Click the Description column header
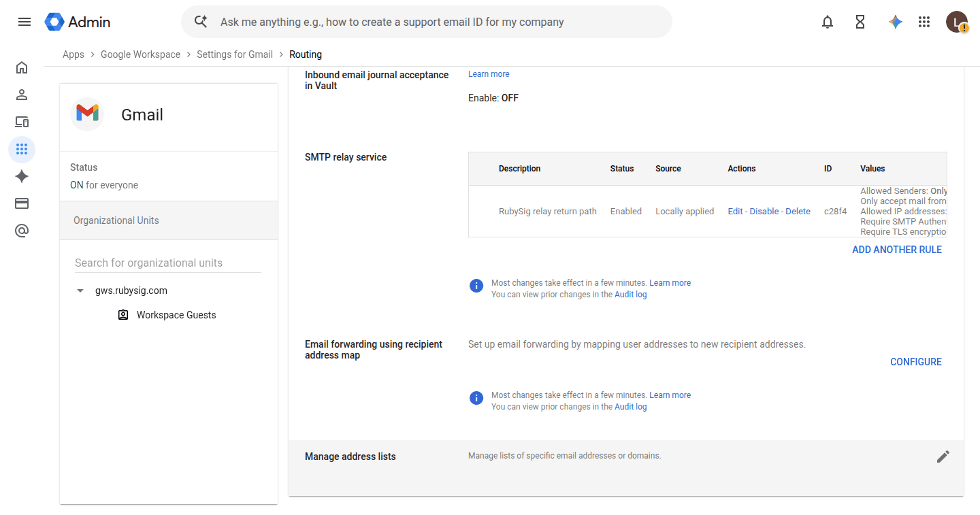Image resolution: width=980 pixels, height=515 pixels. (x=519, y=169)
